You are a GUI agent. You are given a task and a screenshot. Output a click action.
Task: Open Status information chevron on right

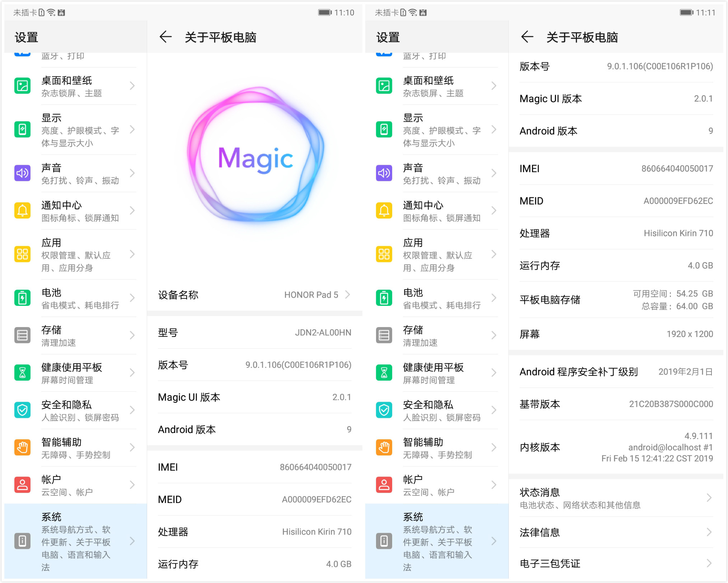709,498
